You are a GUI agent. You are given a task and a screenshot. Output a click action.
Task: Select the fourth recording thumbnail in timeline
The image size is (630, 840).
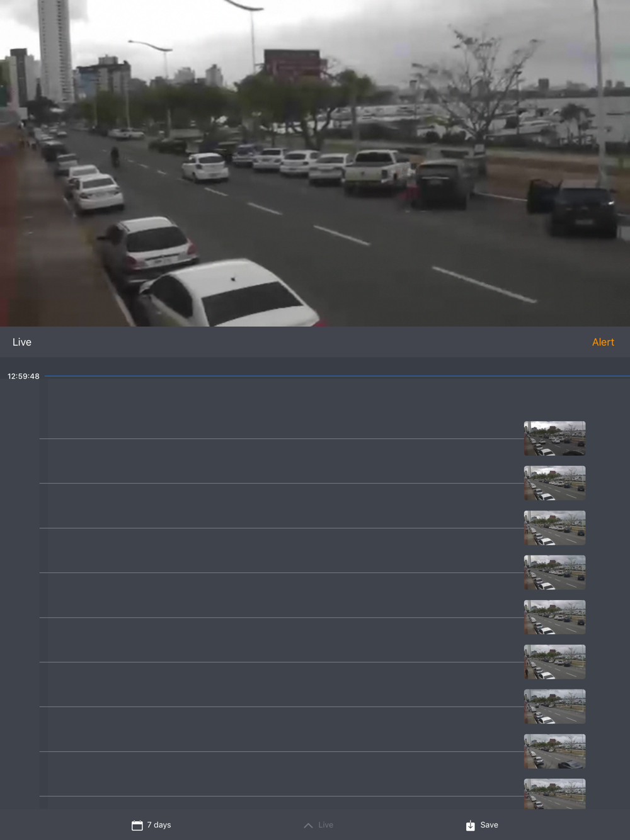(554, 572)
